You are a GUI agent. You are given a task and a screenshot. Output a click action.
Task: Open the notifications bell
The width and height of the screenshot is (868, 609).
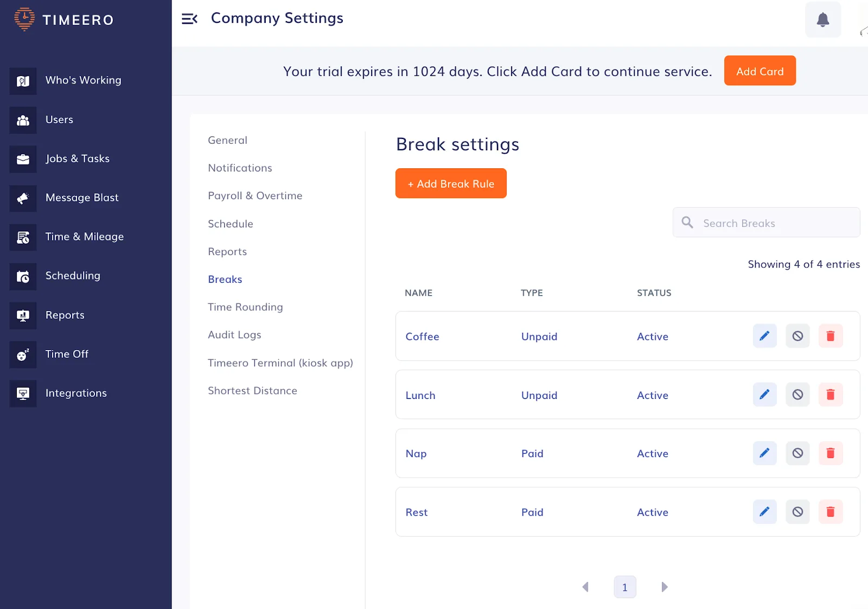pyautogui.click(x=822, y=19)
